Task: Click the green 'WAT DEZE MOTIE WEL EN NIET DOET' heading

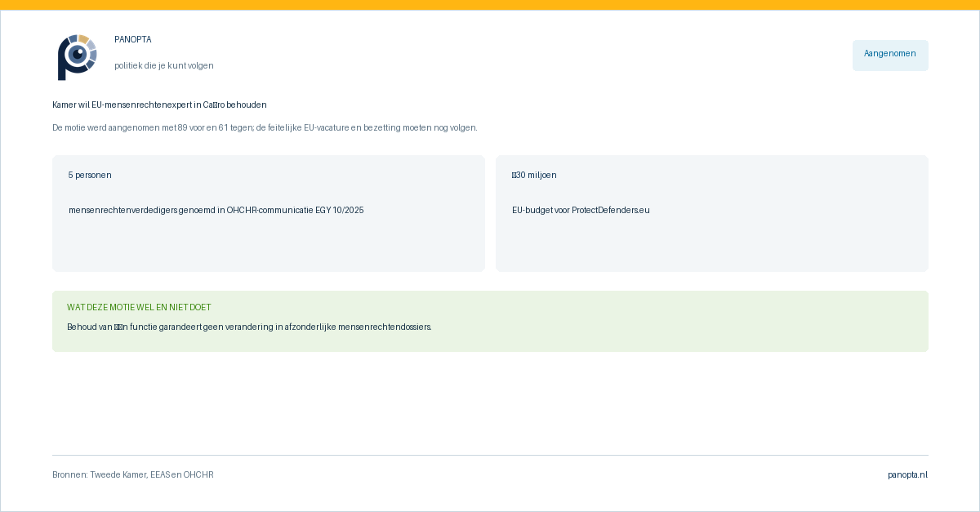Action: (x=139, y=308)
